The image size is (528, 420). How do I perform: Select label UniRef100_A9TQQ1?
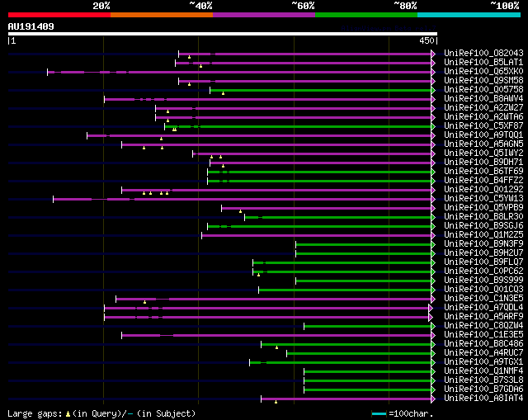click(483, 134)
